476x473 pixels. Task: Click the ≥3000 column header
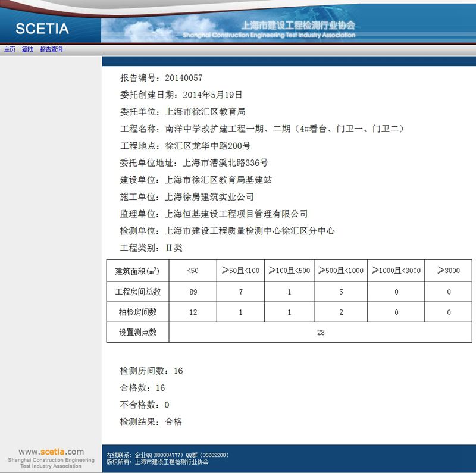point(449,271)
